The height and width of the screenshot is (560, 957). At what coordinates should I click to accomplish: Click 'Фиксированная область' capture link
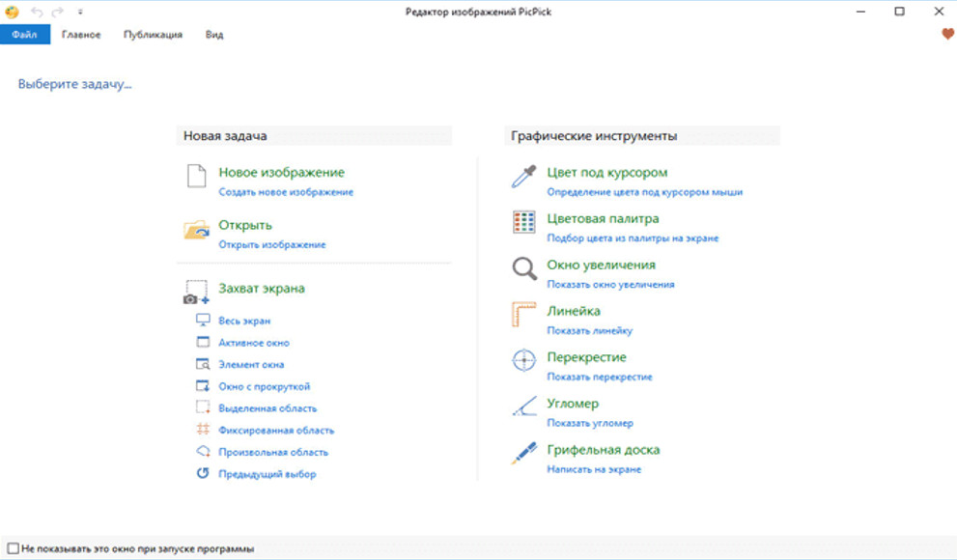pyautogui.click(x=276, y=431)
